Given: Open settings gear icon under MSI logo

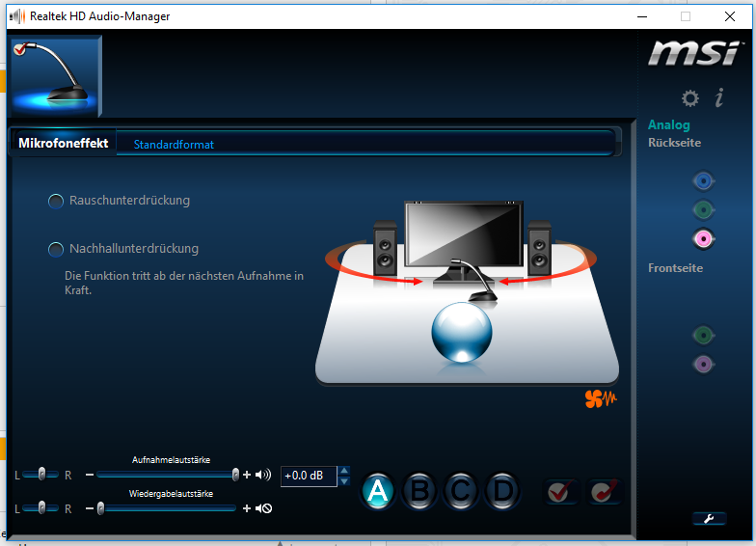Looking at the screenshot, I should tap(690, 98).
